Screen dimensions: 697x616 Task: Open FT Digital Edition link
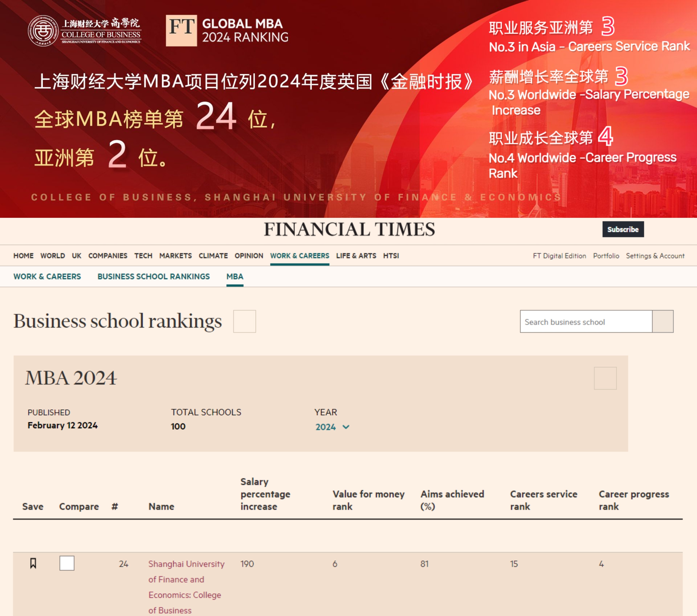pos(560,256)
